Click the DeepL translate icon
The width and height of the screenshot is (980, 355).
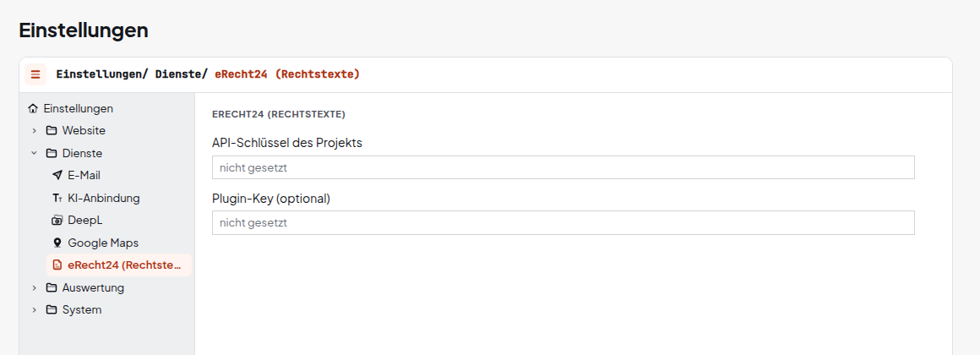57,220
